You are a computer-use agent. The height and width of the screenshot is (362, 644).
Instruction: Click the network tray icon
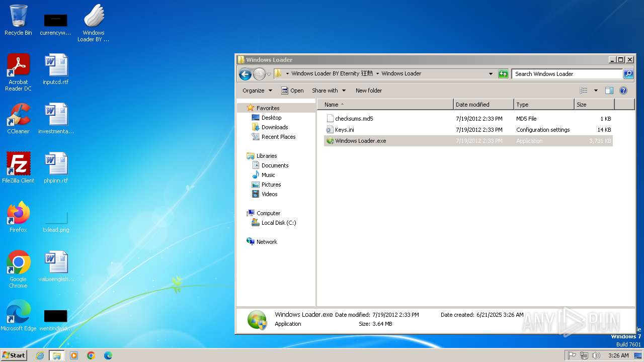pyautogui.click(x=584, y=355)
